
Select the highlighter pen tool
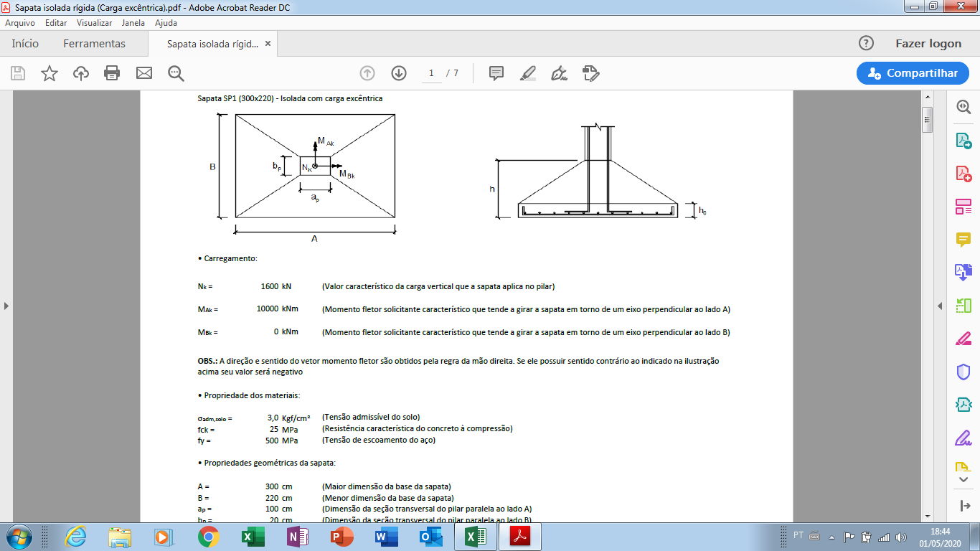click(527, 73)
